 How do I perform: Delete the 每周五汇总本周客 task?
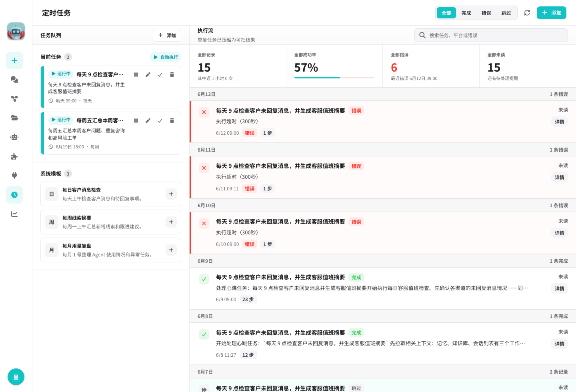coord(172,121)
